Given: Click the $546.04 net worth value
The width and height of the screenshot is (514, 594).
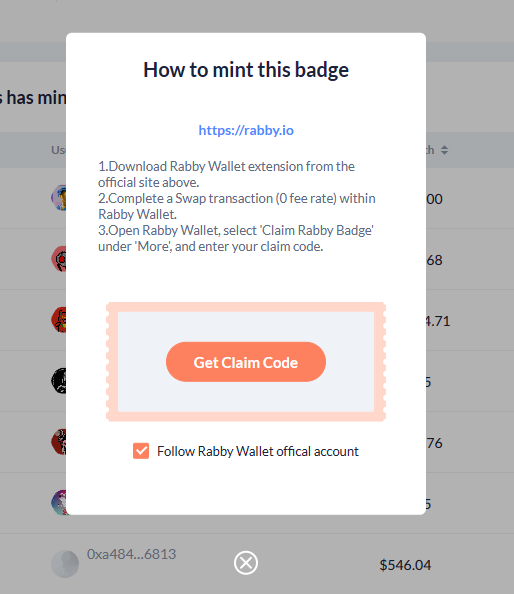Looking at the screenshot, I should click(405, 565).
